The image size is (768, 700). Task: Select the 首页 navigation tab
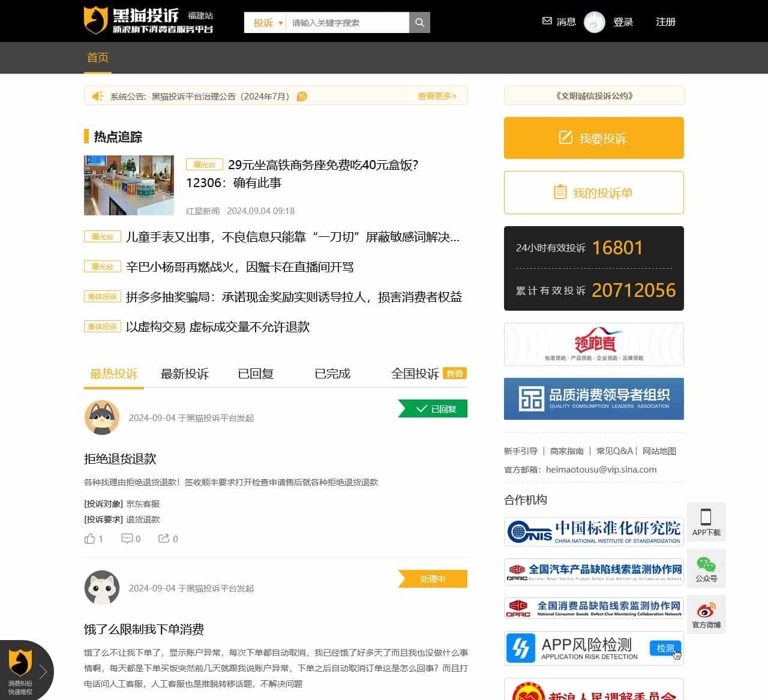coord(97,58)
